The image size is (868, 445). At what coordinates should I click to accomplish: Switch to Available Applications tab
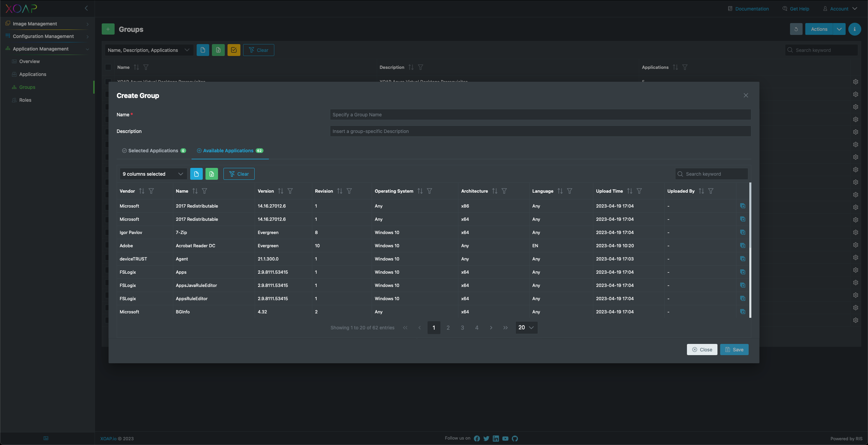tap(230, 151)
